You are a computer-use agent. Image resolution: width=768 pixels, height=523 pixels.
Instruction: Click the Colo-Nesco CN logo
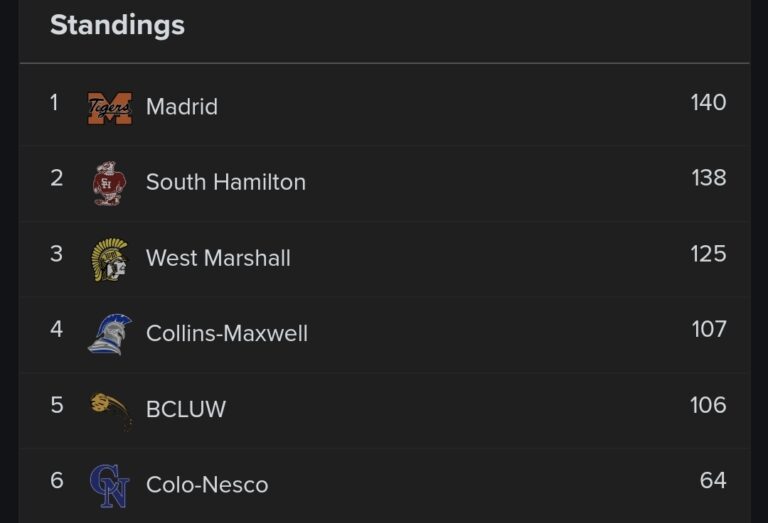[109, 485]
